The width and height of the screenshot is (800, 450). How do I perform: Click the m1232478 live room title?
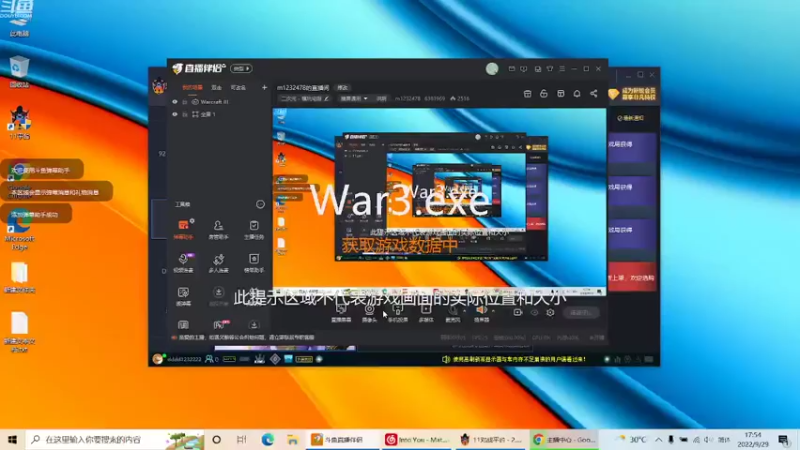(303, 88)
